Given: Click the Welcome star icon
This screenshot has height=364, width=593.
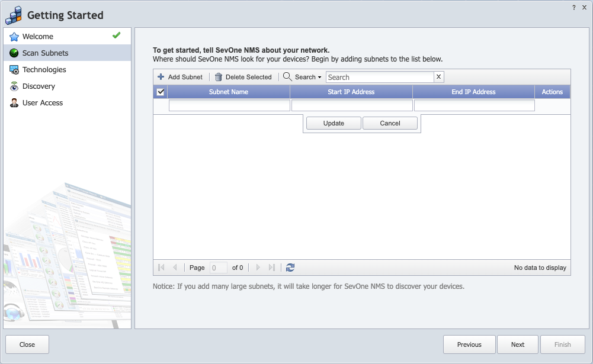Looking at the screenshot, I should click(x=14, y=37).
